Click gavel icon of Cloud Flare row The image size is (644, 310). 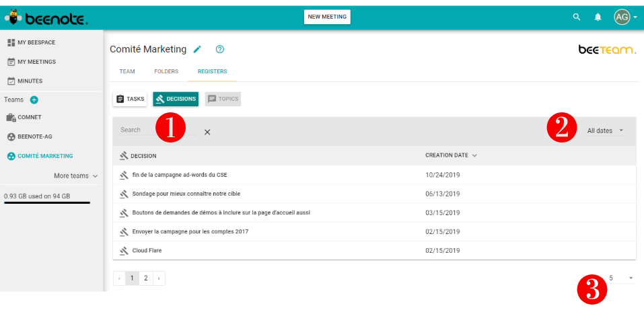pyautogui.click(x=124, y=250)
